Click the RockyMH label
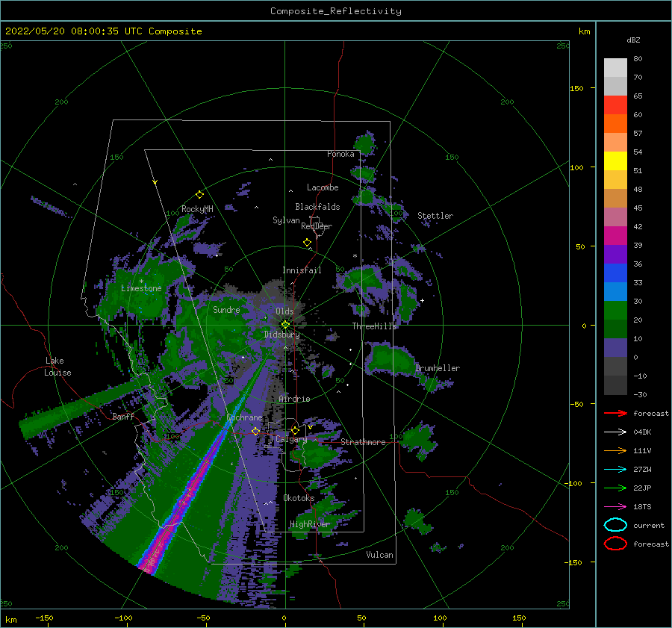This screenshot has height=628, width=672. click(197, 209)
